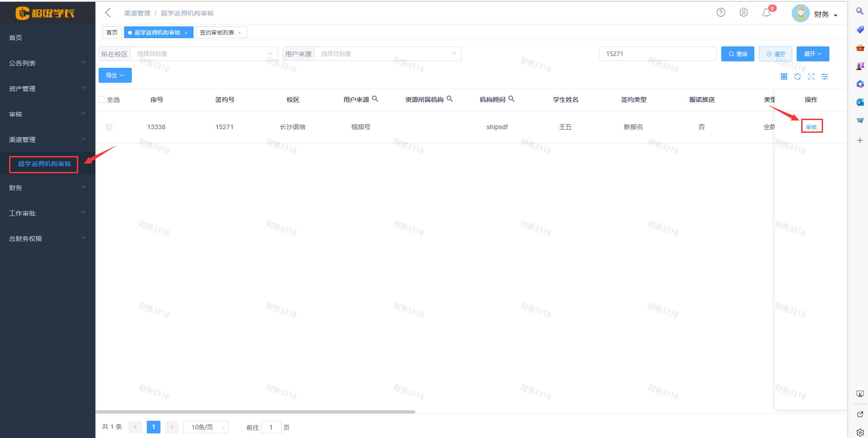Image resolution: width=868 pixels, height=438 pixels.
Task: Open the 所在校区 dropdown
Action: 204,54
